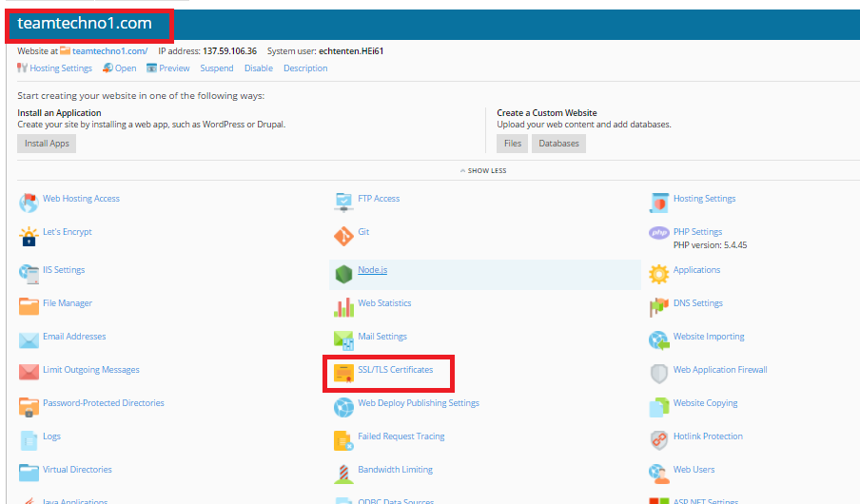The height and width of the screenshot is (504, 860).
Task: Click the Mail Settings text link
Action: 382,337
